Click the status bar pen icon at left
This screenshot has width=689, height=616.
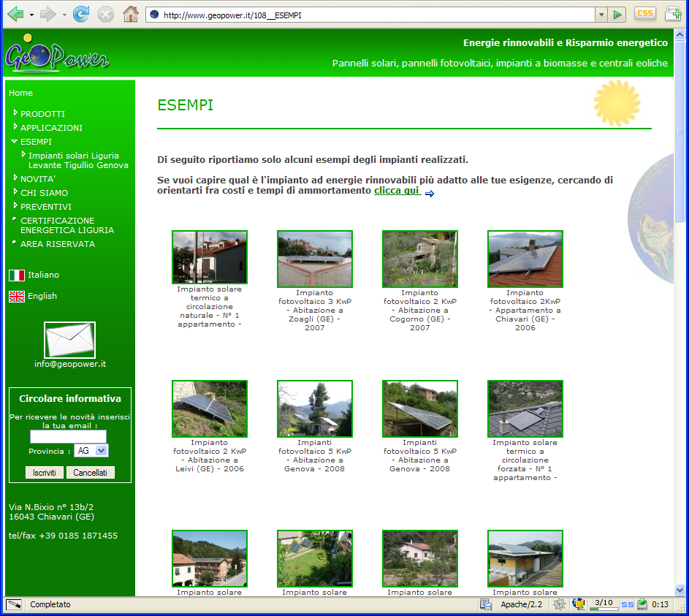point(14,604)
